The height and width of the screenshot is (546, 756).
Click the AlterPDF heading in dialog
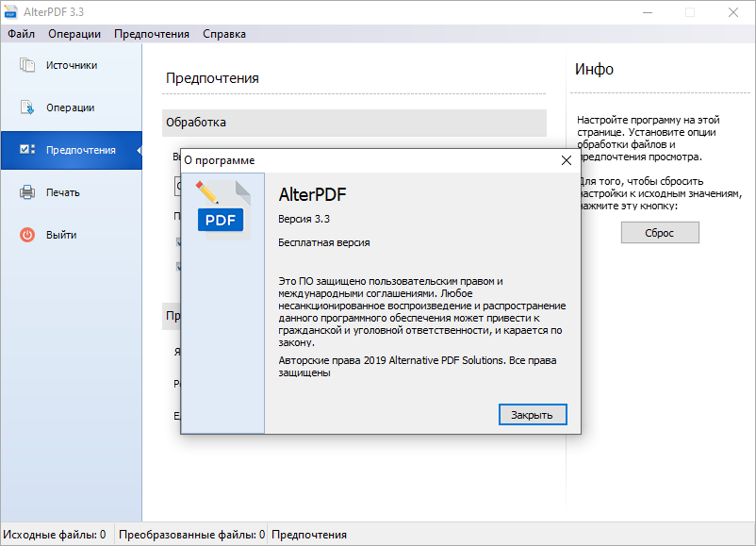pos(312,195)
